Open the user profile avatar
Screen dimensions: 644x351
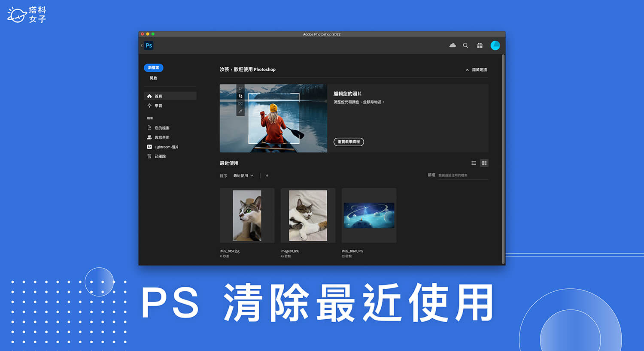(x=495, y=45)
